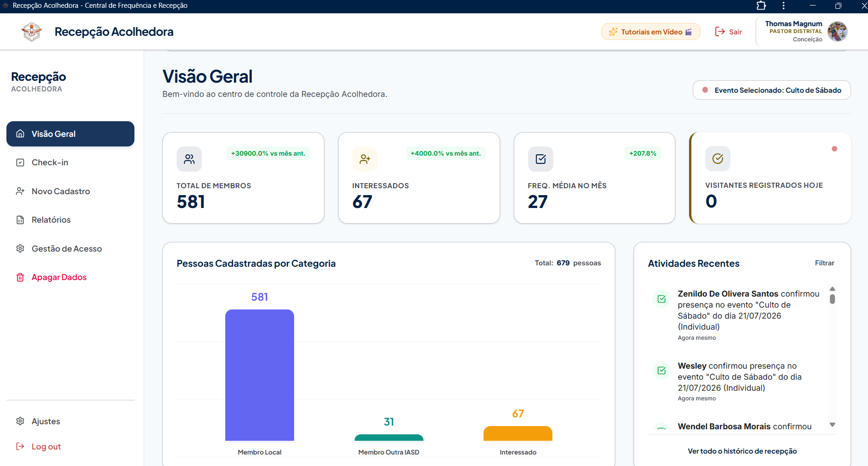
Task: Click the Freq. Média checkbox icon
Action: tap(540, 159)
